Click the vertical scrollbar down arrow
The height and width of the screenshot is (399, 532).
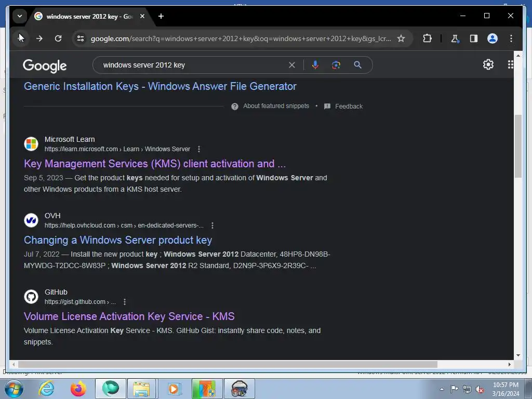518,355
